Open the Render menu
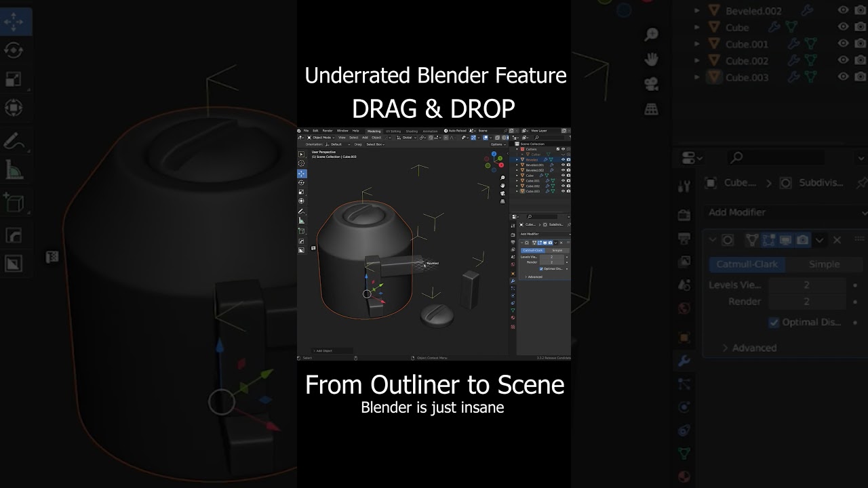Screen dimensions: 868x488 tap(328, 131)
